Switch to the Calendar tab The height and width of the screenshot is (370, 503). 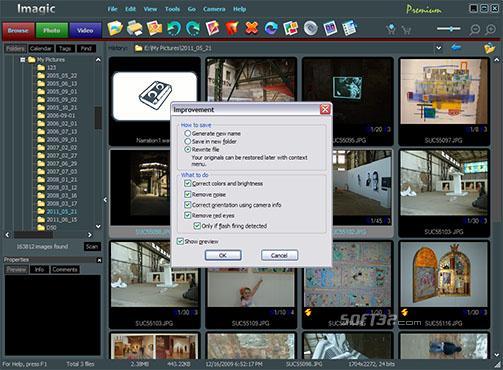pyautogui.click(x=41, y=49)
